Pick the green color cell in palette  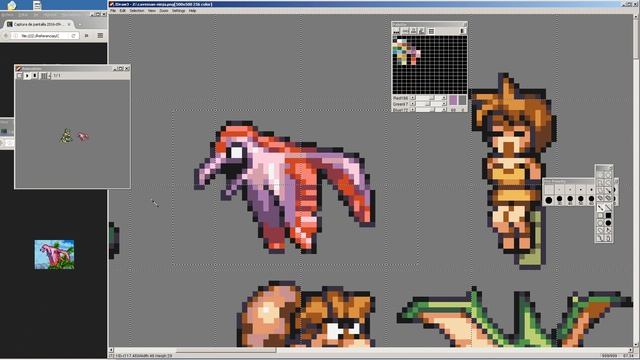pos(395,48)
